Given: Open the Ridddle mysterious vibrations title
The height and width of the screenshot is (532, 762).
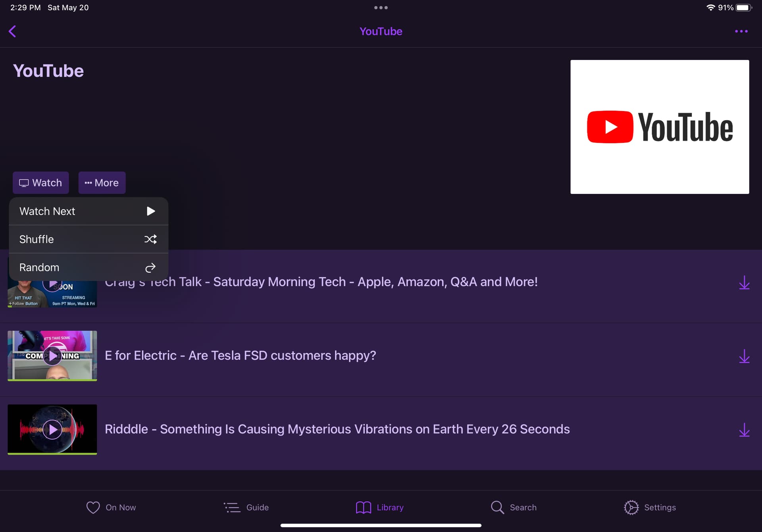Looking at the screenshot, I should 337,429.
